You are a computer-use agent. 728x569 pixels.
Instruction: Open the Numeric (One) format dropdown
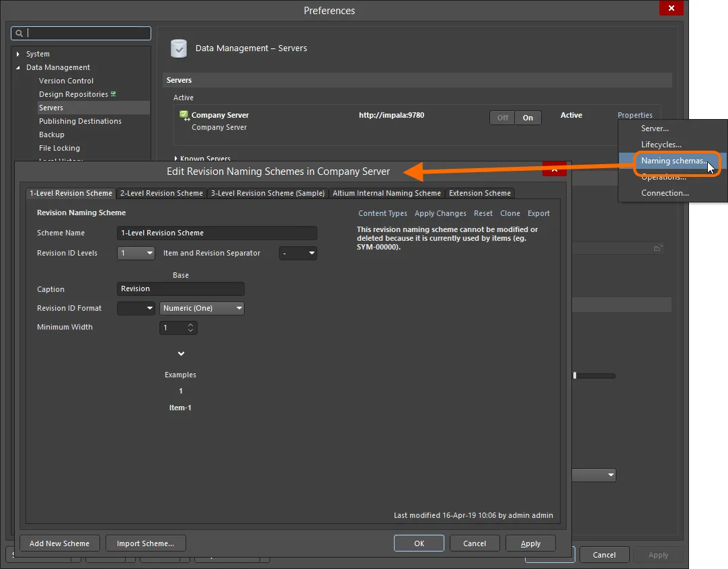[202, 308]
